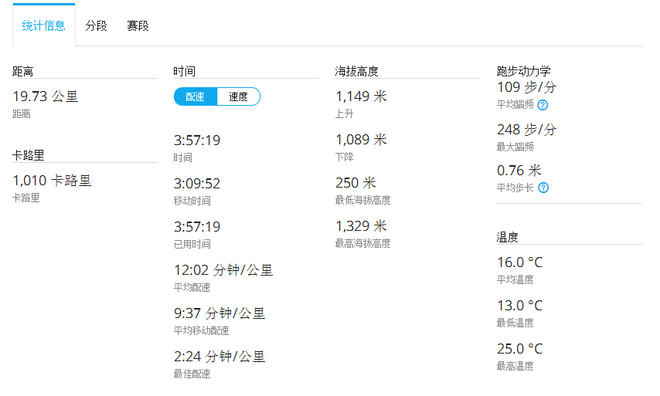
Task: Select the 配速 pace toggle
Action: (x=195, y=97)
